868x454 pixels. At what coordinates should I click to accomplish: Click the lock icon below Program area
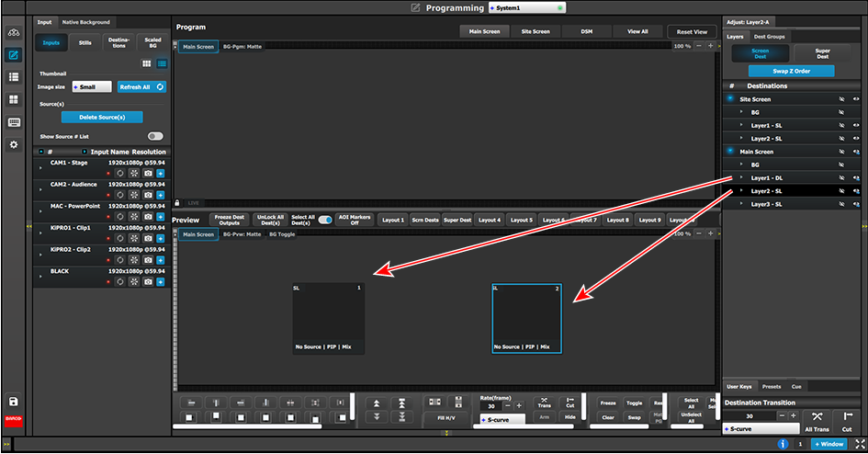[177, 203]
